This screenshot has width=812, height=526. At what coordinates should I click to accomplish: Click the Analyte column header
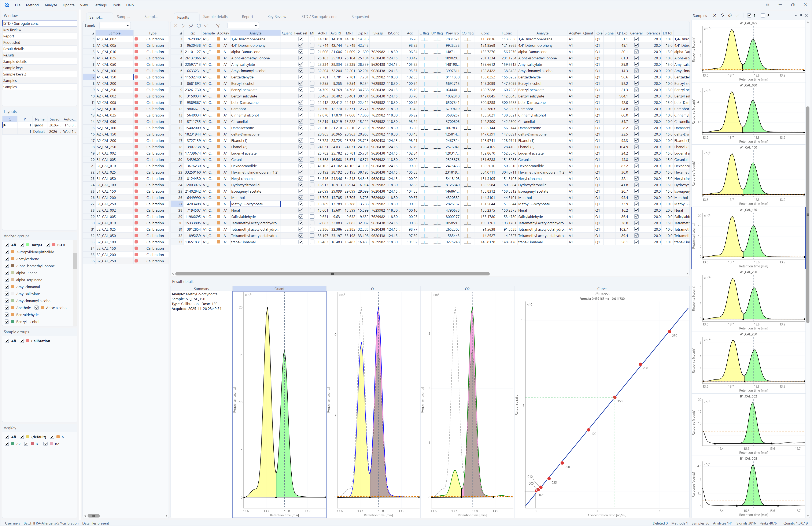pos(255,33)
